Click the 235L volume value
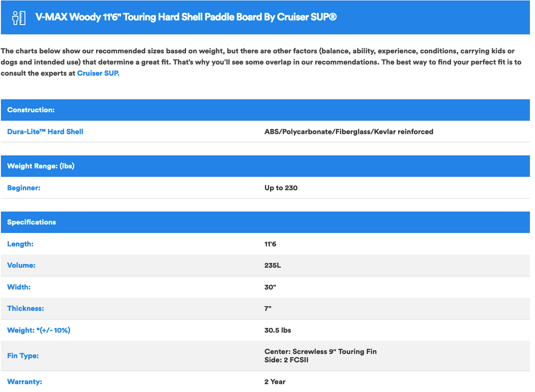The width and height of the screenshot is (535, 392). (x=272, y=266)
